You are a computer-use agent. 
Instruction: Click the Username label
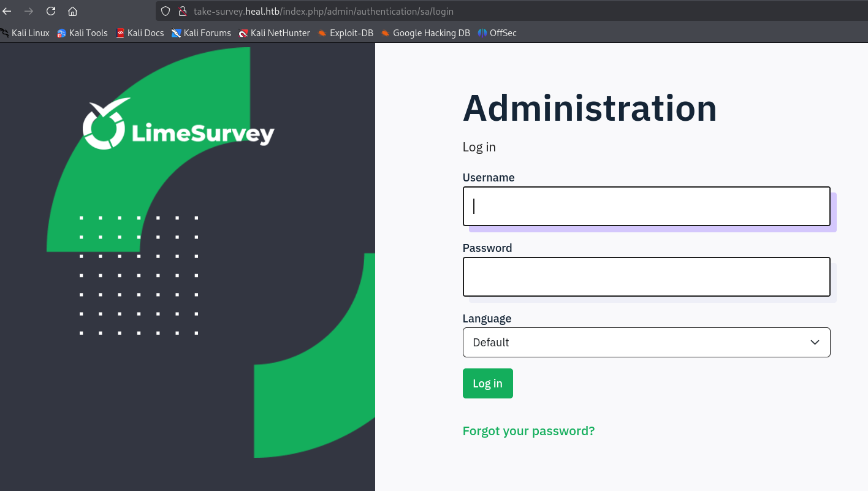click(x=489, y=178)
